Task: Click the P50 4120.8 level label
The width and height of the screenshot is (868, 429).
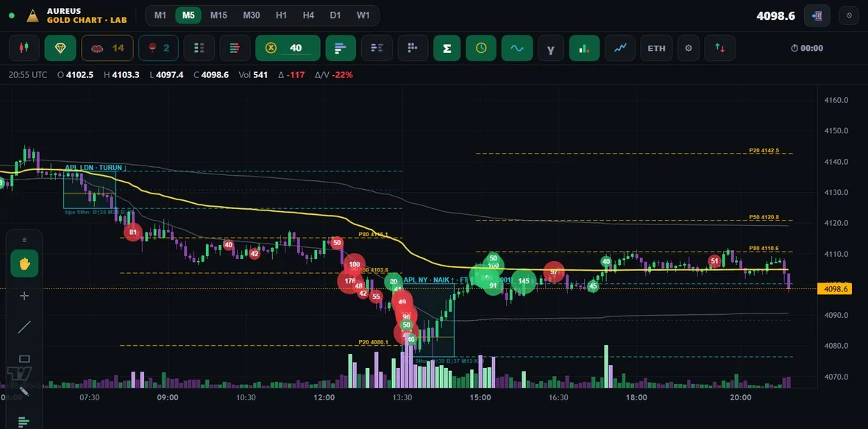Action: pos(764,218)
